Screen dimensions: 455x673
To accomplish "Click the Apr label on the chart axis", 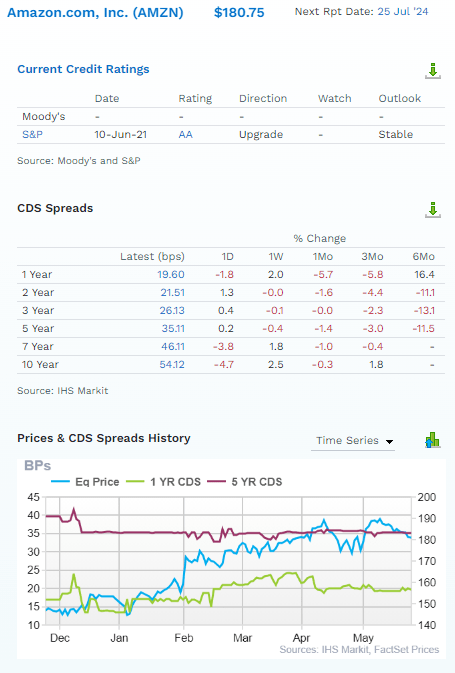I will point(301,638).
